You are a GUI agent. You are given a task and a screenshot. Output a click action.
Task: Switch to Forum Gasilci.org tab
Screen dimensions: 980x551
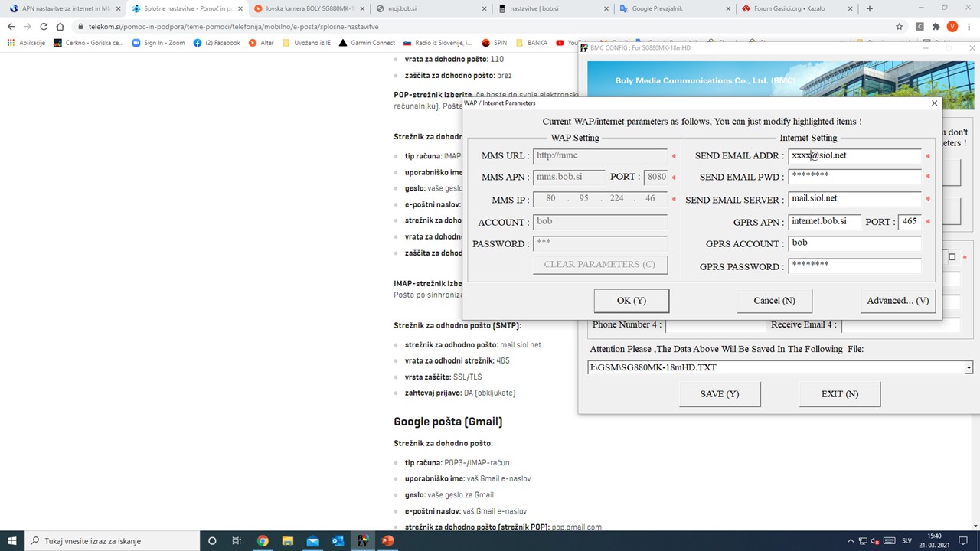(796, 8)
